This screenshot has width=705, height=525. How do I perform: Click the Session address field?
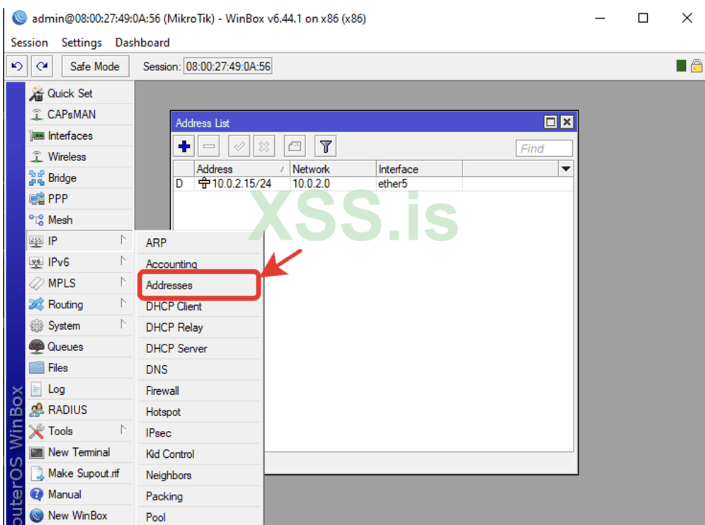[x=228, y=67]
